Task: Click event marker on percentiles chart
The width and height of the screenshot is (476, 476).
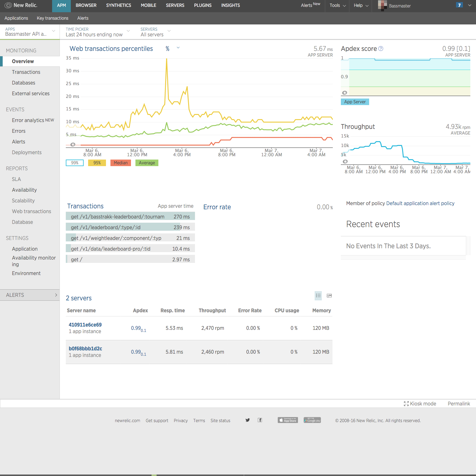Action: click(x=73, y=145)
